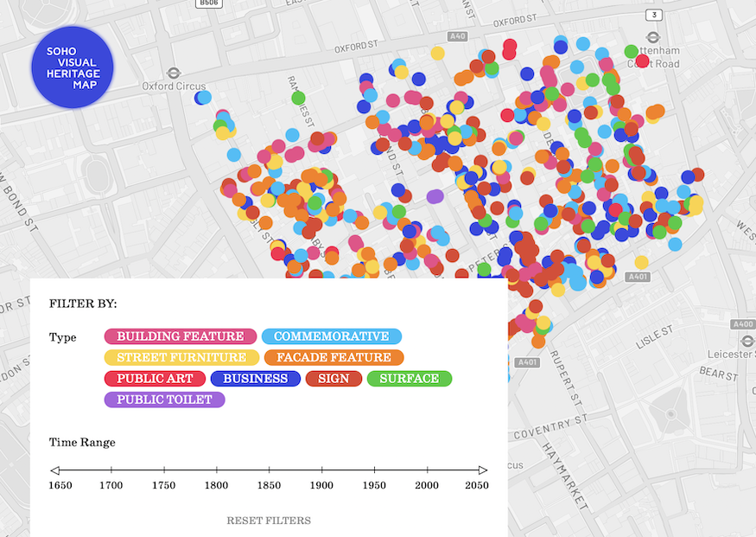Click the Leicester Square underground station icon

click(748, 342)
